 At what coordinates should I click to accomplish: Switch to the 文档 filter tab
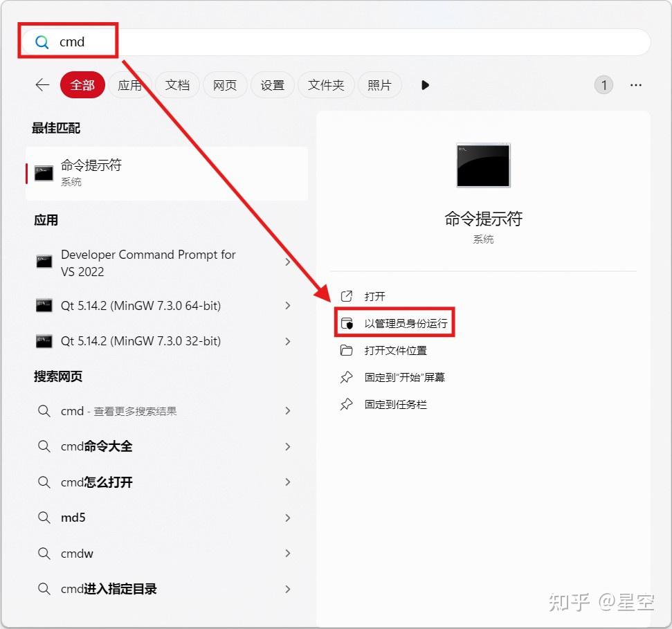[x=177, y=85]
